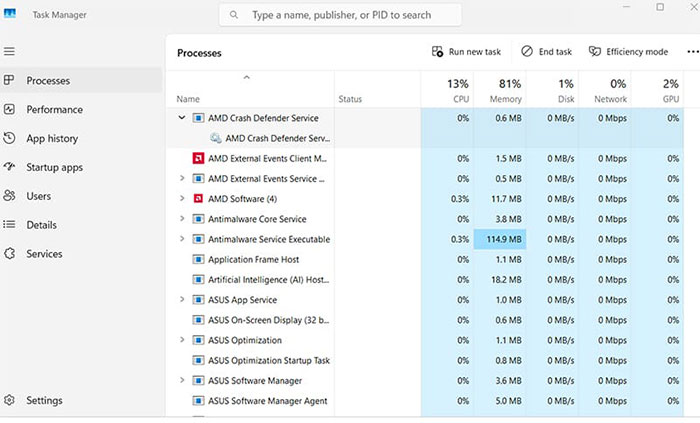Click the Performance sidebar icon
This screenshot has width=700, height=423.
(9, 109)
